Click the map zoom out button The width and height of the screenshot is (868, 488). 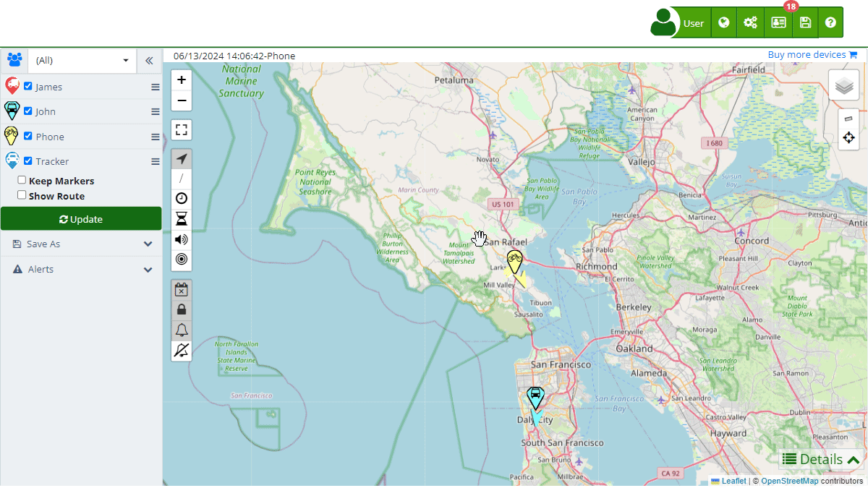click(182, 100)
